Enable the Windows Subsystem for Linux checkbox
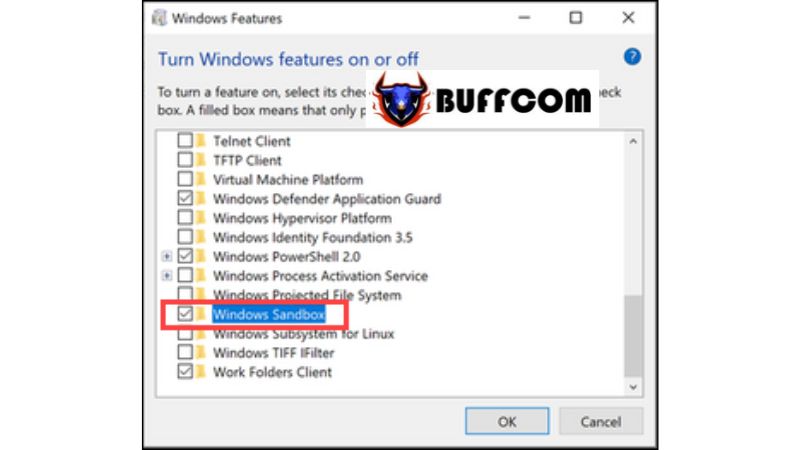The height and width of the screenshot is (450, 800). pos(185,335)
